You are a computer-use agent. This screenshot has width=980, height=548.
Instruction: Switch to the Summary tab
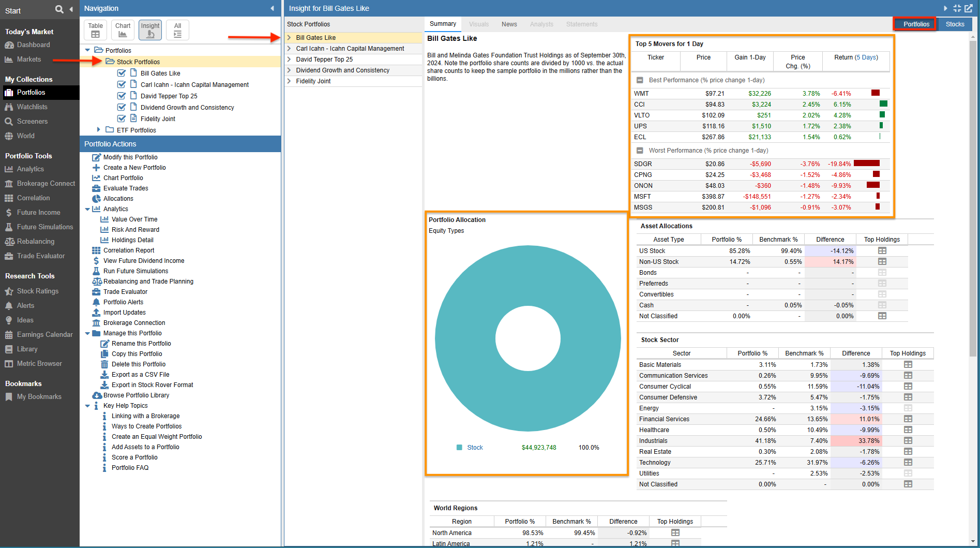coord(443,24)
